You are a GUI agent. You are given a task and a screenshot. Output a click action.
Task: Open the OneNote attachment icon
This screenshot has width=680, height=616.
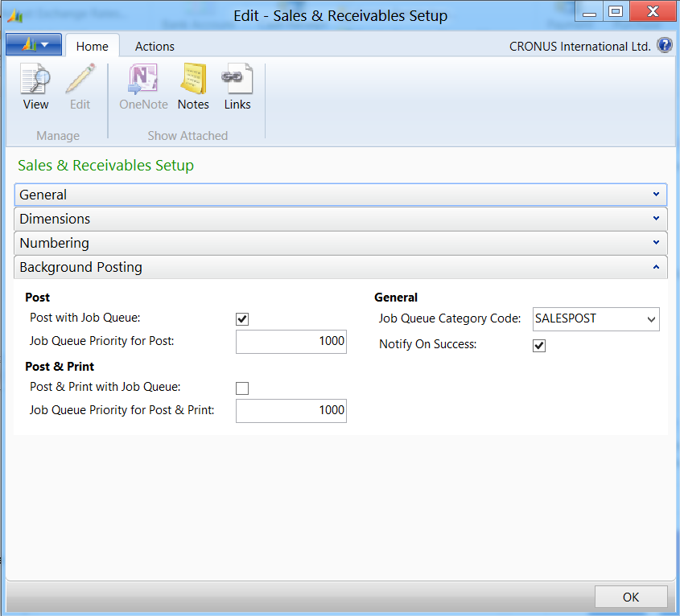pos(143,82)
